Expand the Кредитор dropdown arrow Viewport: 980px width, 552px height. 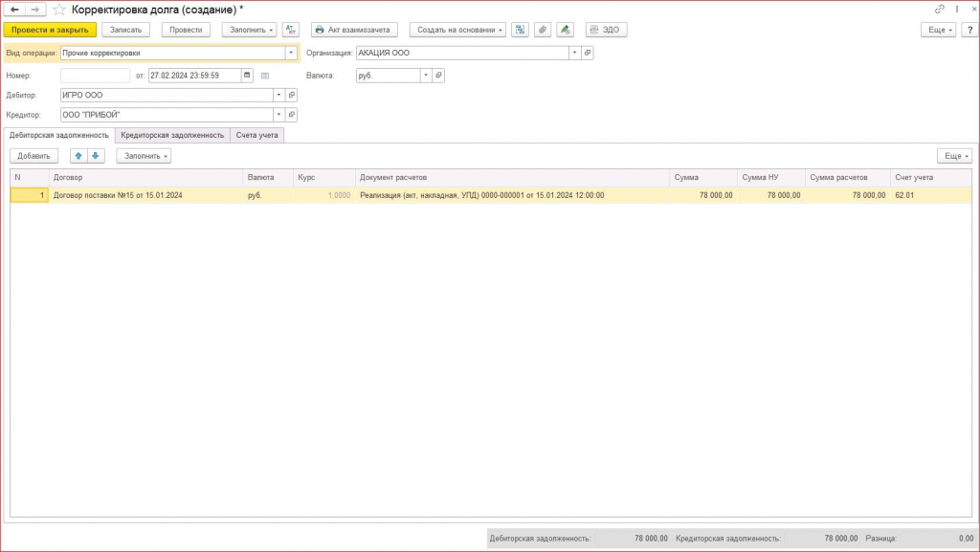click(x=278, y=115)
